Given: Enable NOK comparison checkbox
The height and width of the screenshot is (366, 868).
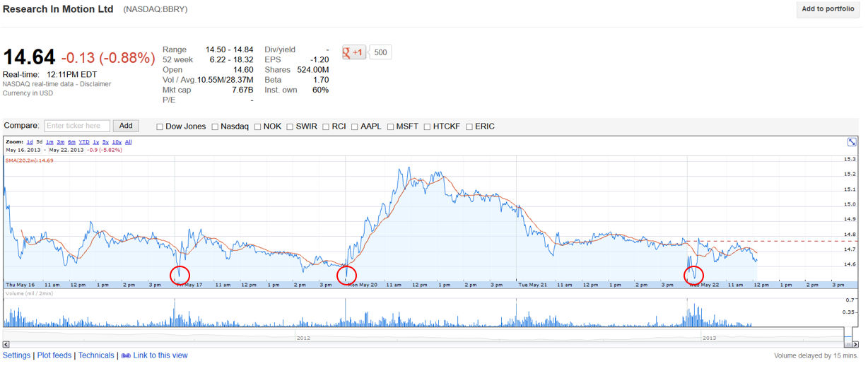Looking at the screenshot, I should point(258,127).
